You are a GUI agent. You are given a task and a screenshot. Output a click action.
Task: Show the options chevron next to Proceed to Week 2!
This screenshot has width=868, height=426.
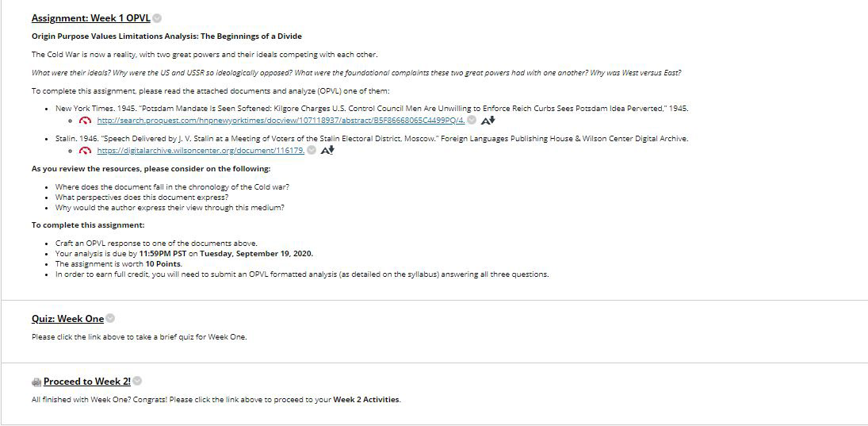coord(137,381)
